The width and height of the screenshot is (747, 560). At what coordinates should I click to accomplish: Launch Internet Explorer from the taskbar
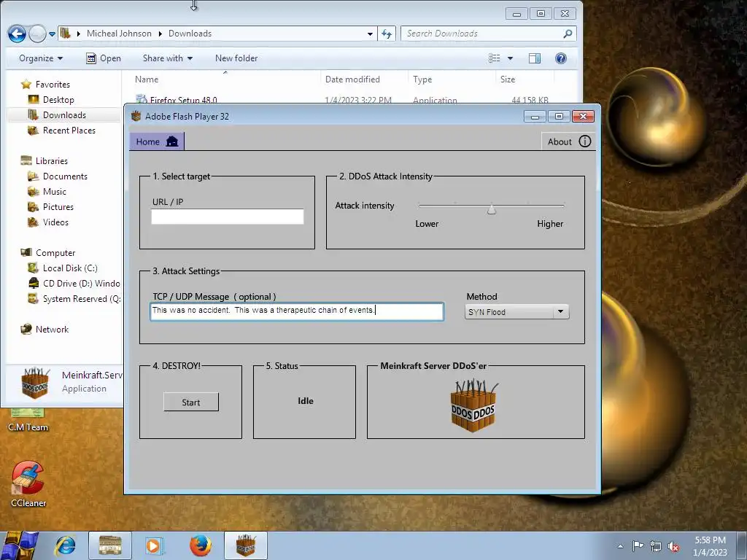coord(65,545)
